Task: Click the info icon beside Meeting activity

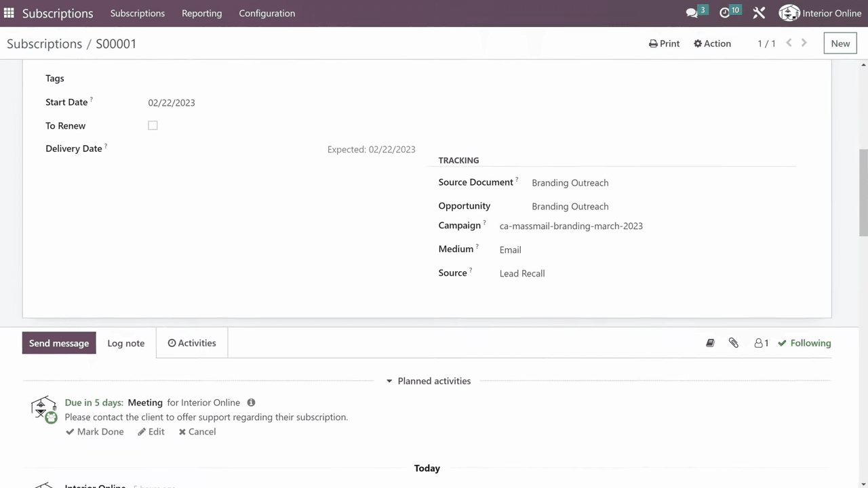Action: tap(251, 403)
